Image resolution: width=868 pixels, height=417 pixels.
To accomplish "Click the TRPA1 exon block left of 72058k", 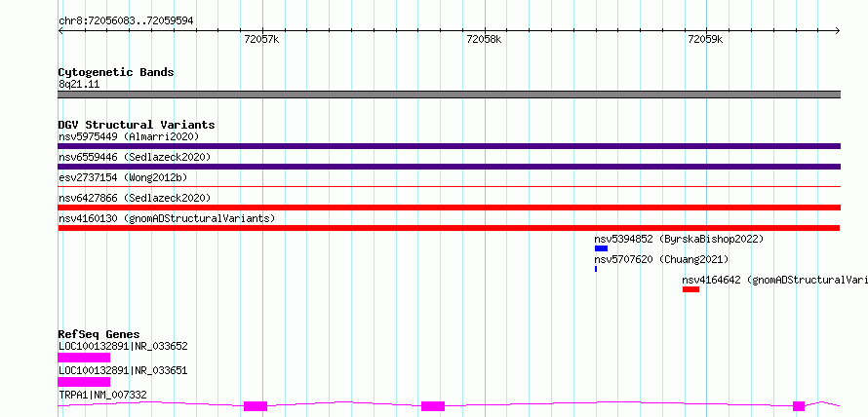I will (x=433, y=406).
